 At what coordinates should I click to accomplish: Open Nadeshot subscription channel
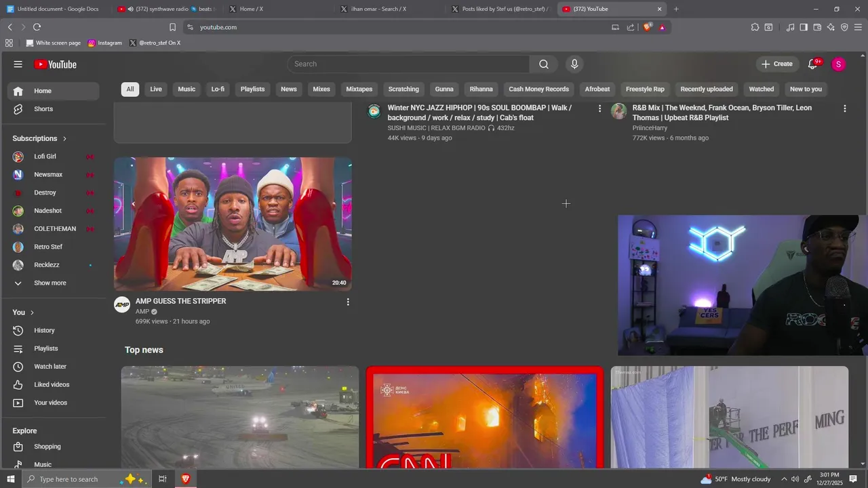[52, 211]
